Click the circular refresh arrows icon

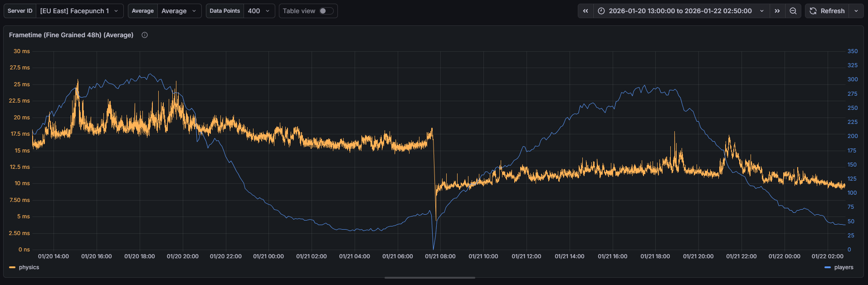pos(813,11)
